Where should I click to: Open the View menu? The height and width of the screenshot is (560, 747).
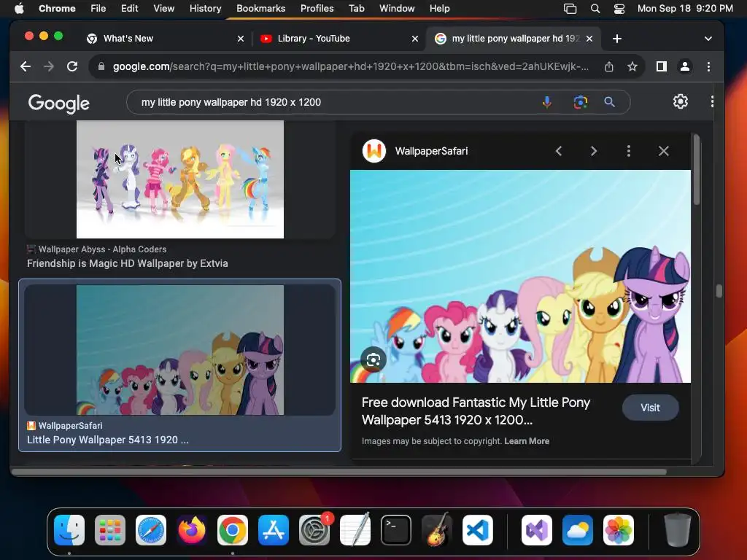coord(163,9)
